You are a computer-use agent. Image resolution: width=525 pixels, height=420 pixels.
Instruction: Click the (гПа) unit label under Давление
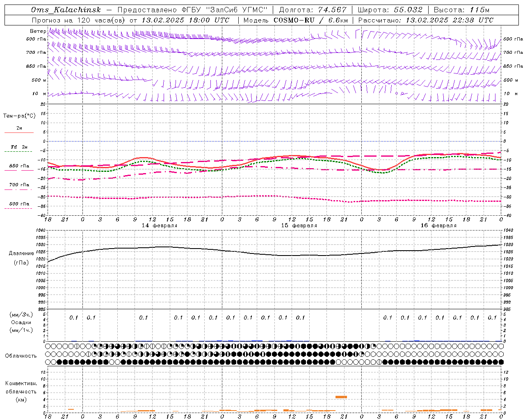(21, 262)
